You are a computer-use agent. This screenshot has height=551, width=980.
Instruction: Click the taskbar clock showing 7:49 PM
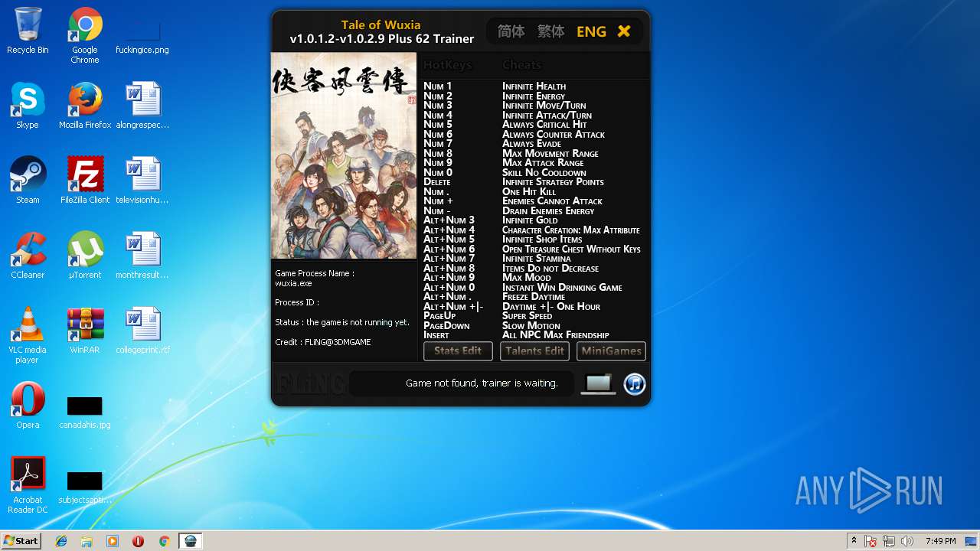click(x=940, y=541)
